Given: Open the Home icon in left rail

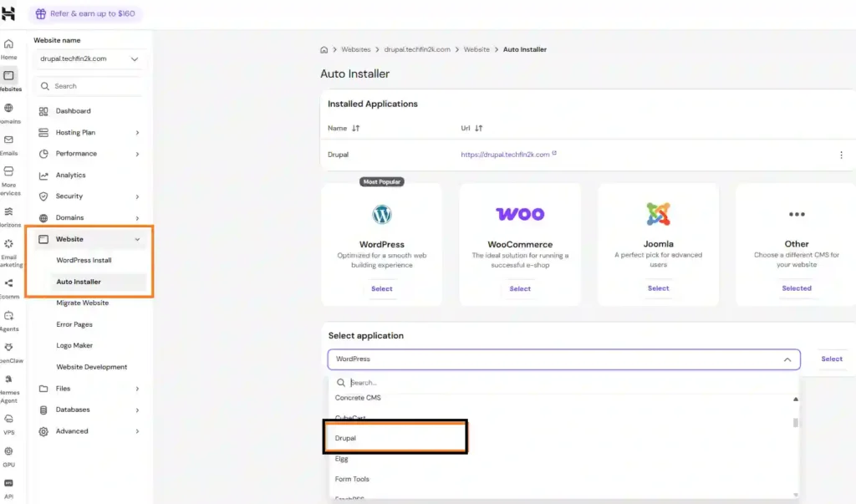Looking at the screenshot, I should 8,44.
